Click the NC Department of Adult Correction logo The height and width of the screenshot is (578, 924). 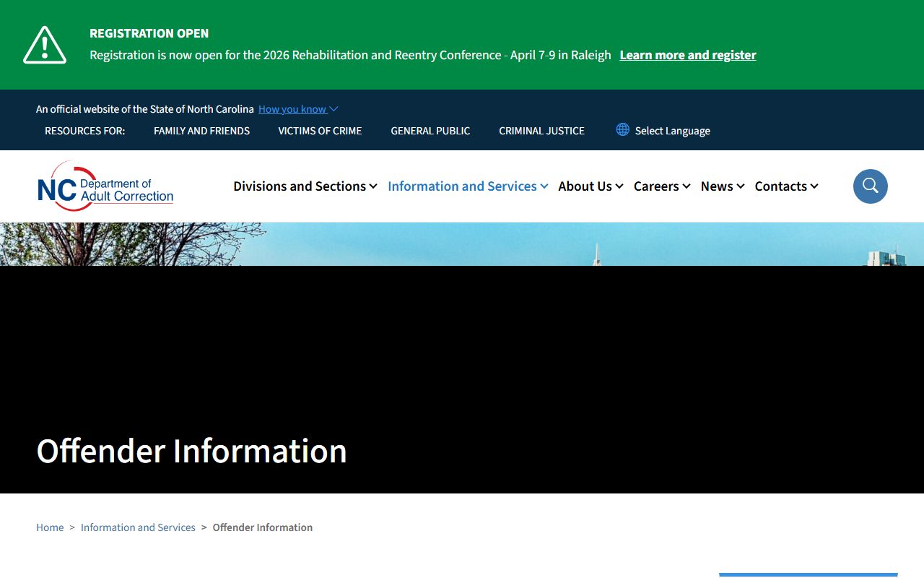(105, 186)
